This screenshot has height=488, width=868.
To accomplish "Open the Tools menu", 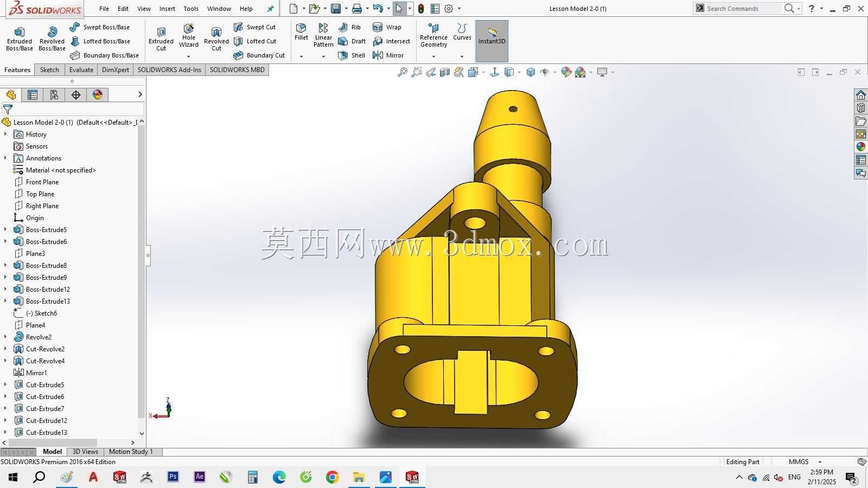I will point(191,9).
